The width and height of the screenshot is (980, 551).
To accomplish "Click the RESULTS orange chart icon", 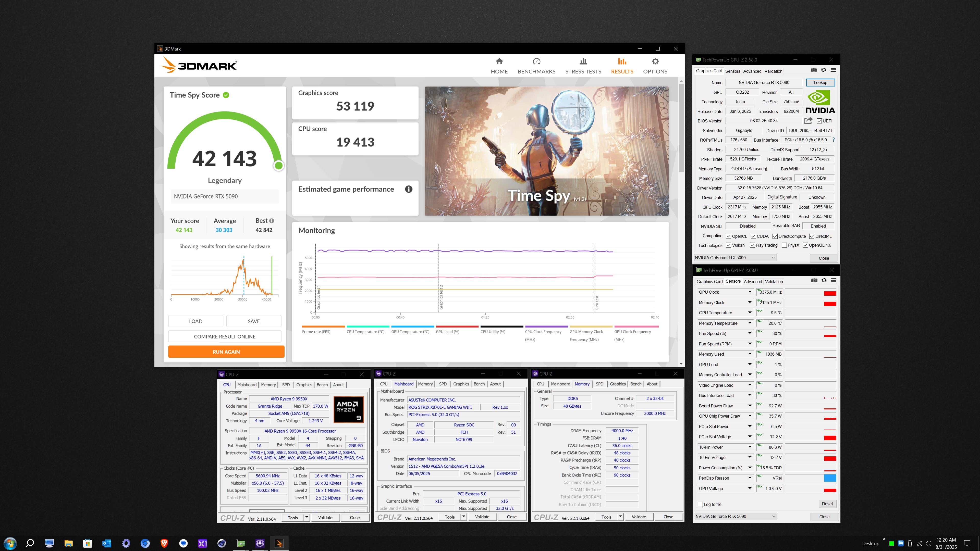I will (622, 61).
